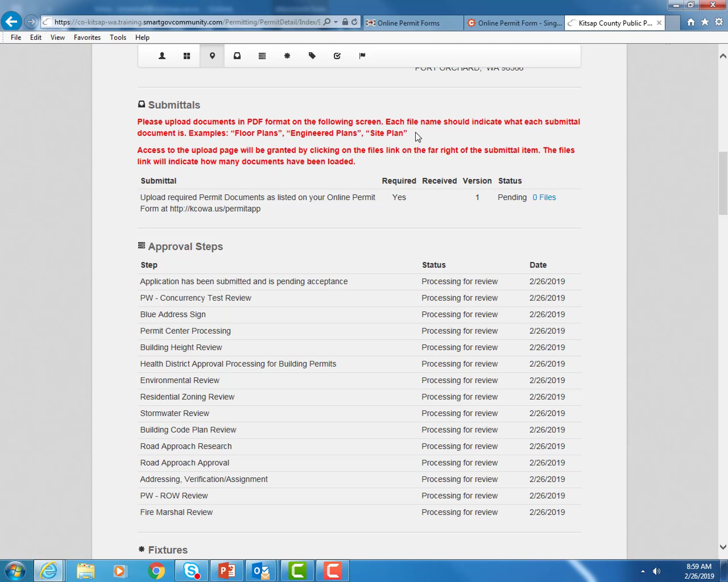Screen dimensions: 728x582
Task: Click the checkmark inspections icon in toolbar
Action: point(337,56)
